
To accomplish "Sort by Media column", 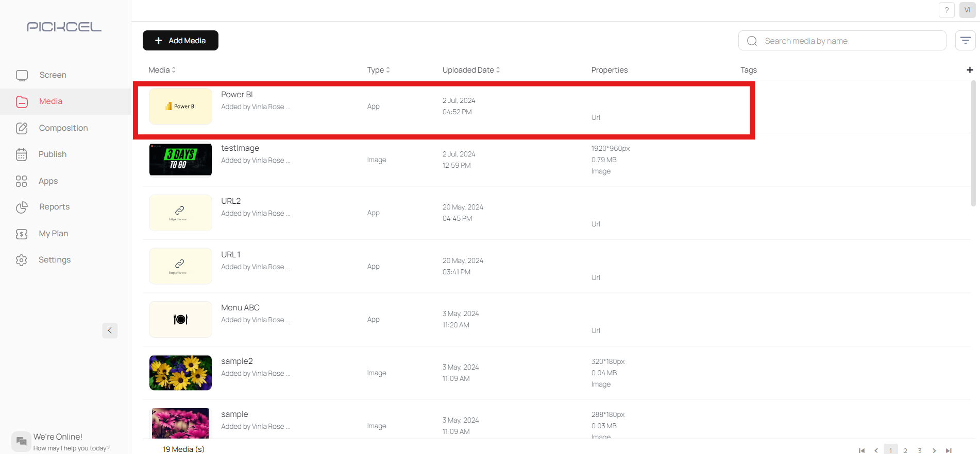I will (162, 70).
